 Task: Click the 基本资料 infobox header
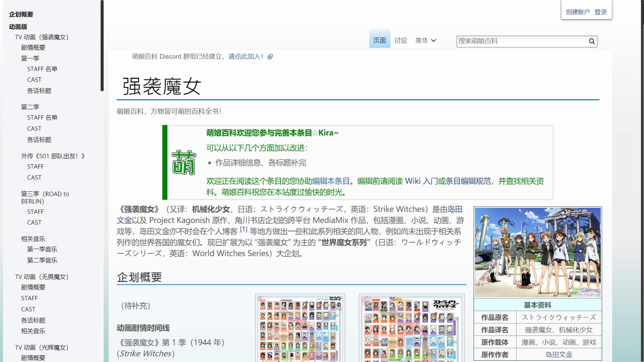(x=538, y=305)
